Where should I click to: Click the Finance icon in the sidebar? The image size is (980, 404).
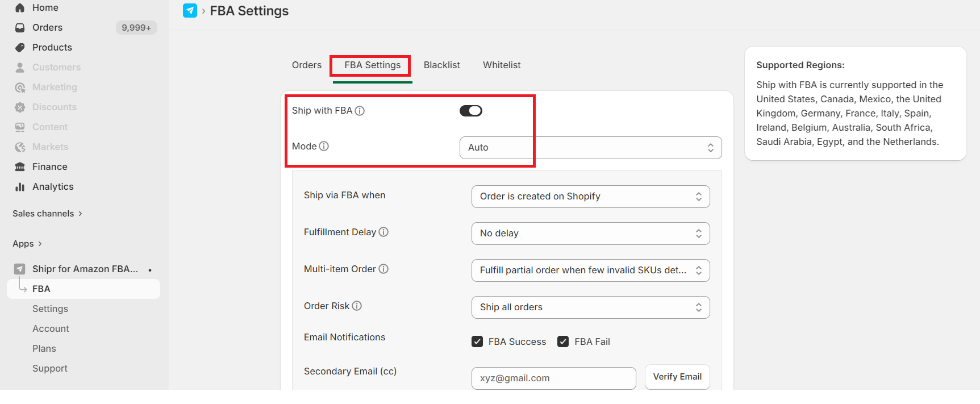[20, 167]
